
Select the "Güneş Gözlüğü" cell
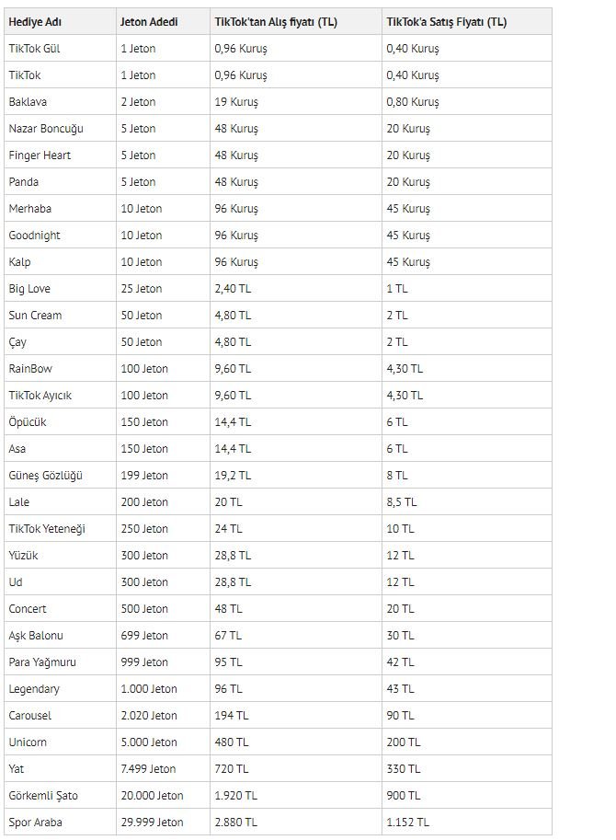pos(46,475)
